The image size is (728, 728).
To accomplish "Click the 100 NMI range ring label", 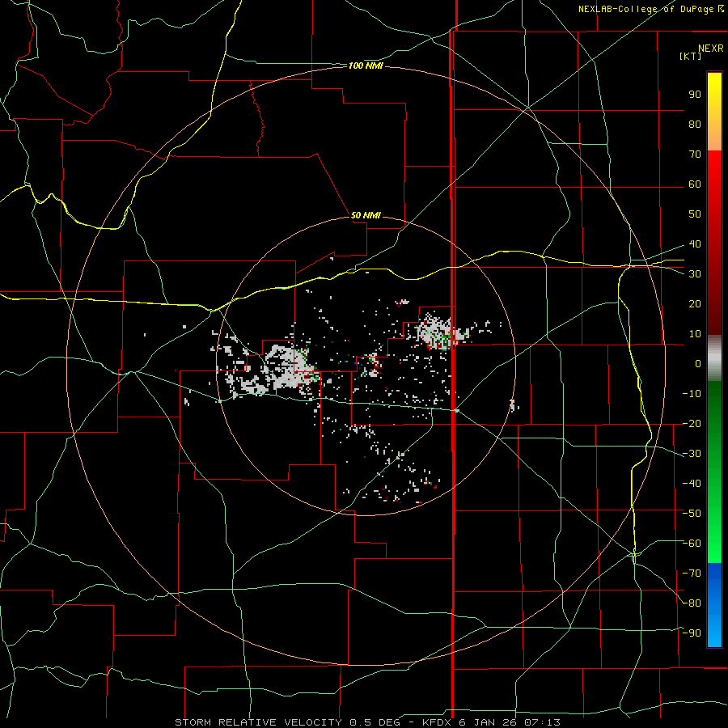I will tap(366, 66).
